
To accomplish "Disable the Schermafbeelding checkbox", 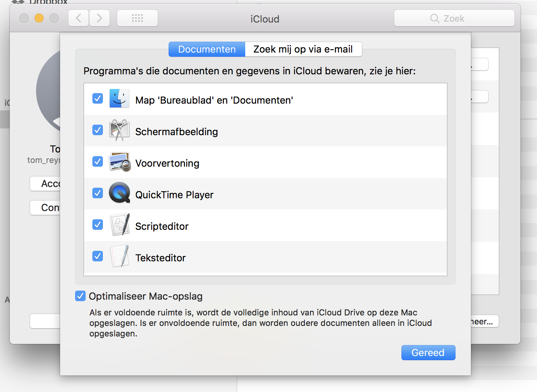I will point(98,130).
